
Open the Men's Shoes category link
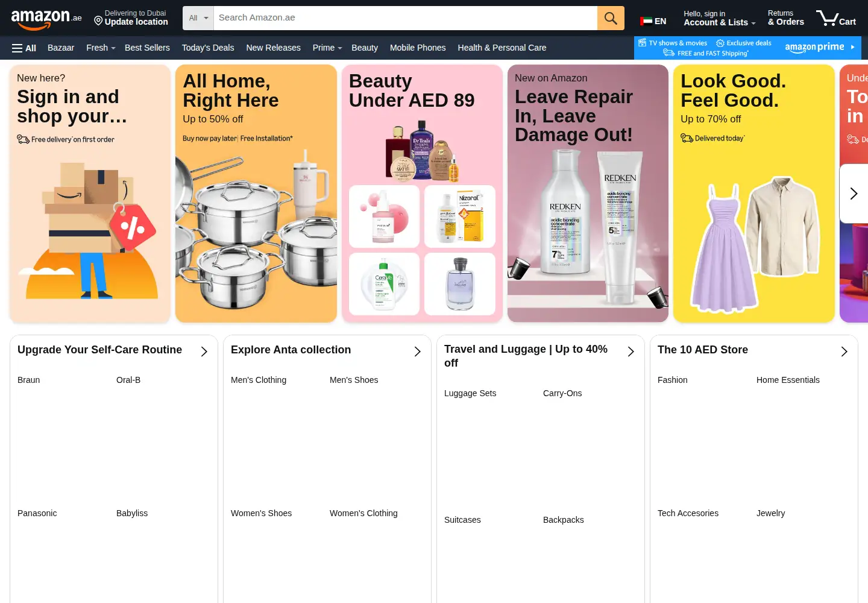click(x=354, y=380)
